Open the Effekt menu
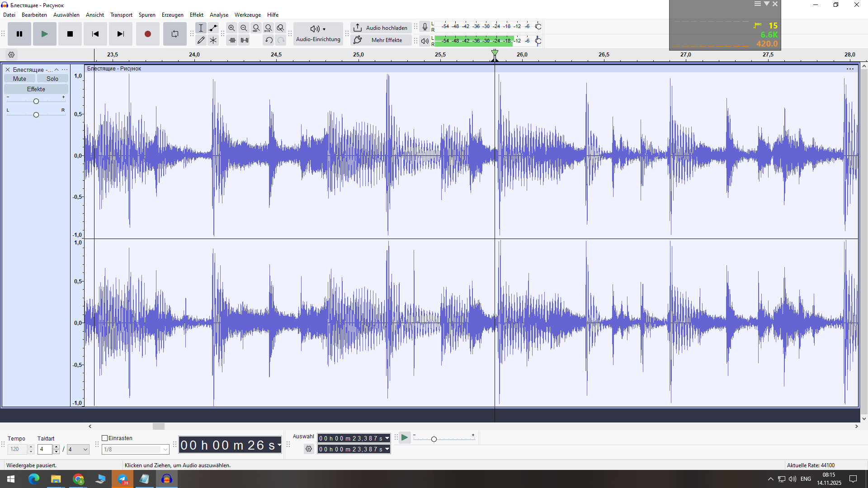The height and width of the screenshot is (488, 868). click(x=196, y=15)
